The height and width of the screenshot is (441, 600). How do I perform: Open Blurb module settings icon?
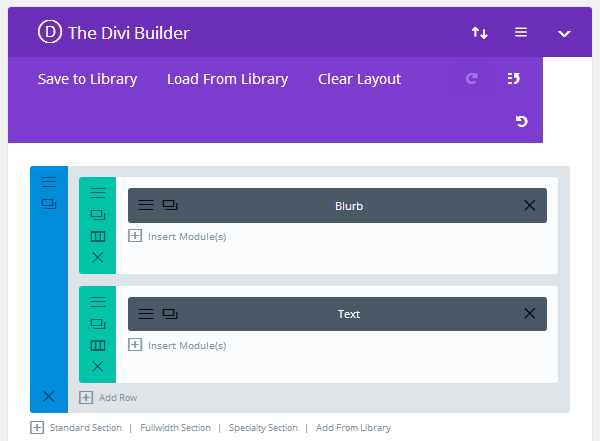(146, 205)
